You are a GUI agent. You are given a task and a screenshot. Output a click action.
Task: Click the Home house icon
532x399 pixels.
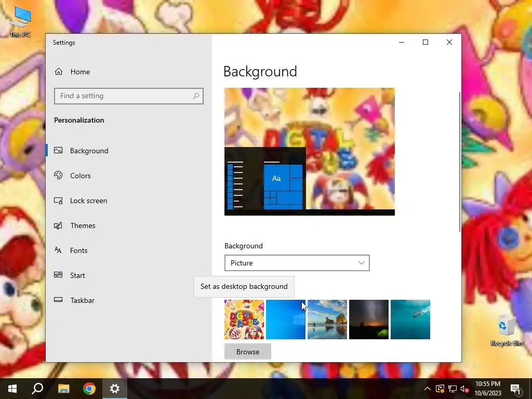(x=59, y=72)
